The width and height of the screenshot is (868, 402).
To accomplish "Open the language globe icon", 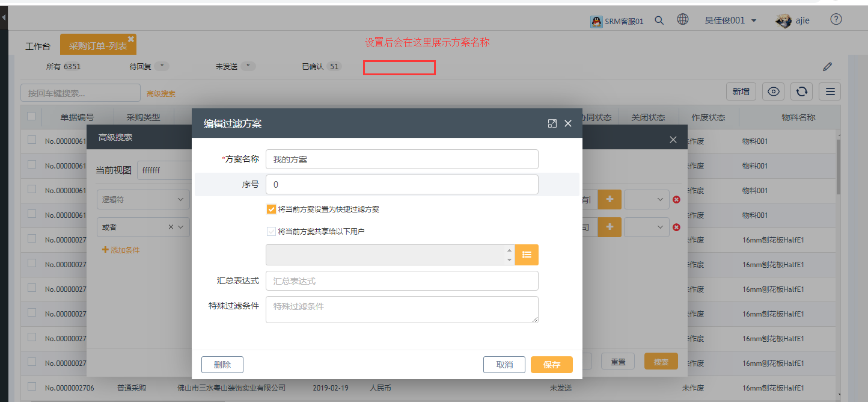I will [x=683, y=19].
